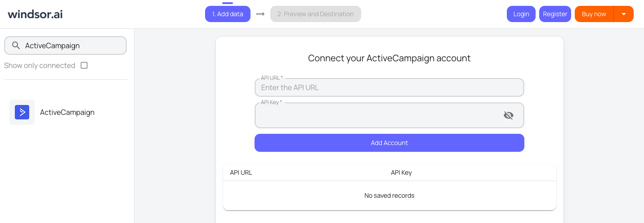Select the 1. Add data step

click(x=228, y=14)
